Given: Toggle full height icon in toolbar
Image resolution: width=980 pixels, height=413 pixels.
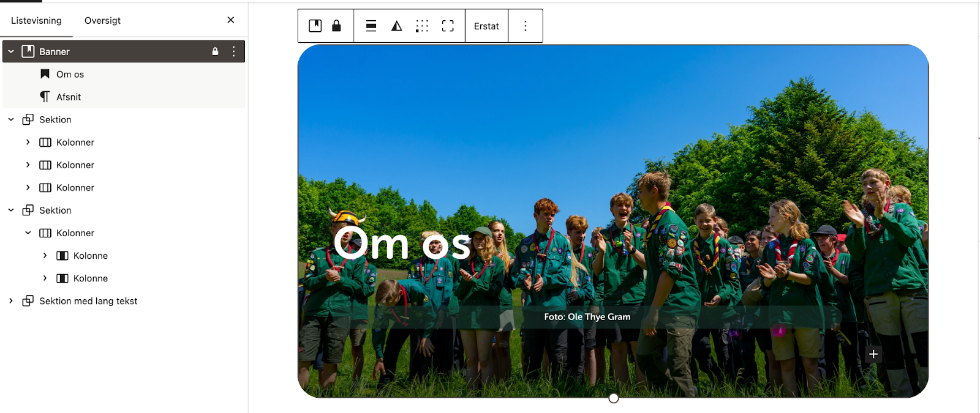Looking at the screenshot, I should pos(448,26).
